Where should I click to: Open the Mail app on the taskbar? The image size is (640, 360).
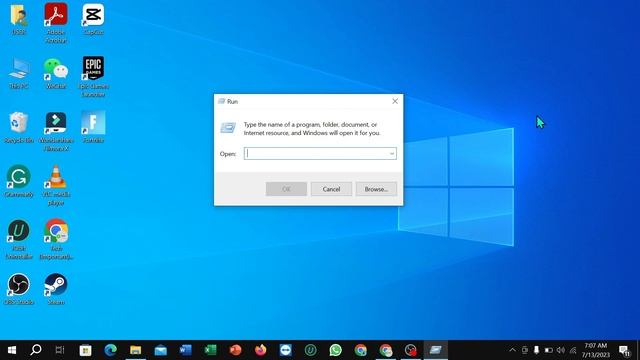pyautogui.click(x=160, y=350)
